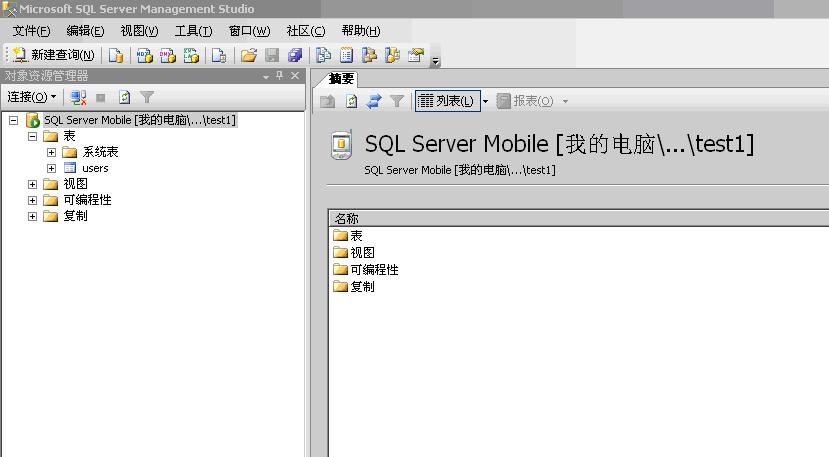Collapse the SQL Server Mobile server node
This screenshot has height=457, width=829.
14,121
